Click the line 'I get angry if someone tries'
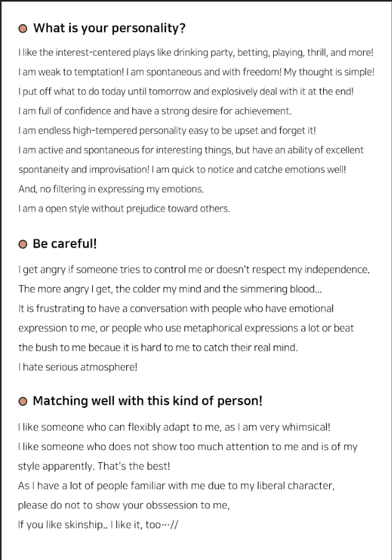 pyautogui.click(x=194, y=270)
